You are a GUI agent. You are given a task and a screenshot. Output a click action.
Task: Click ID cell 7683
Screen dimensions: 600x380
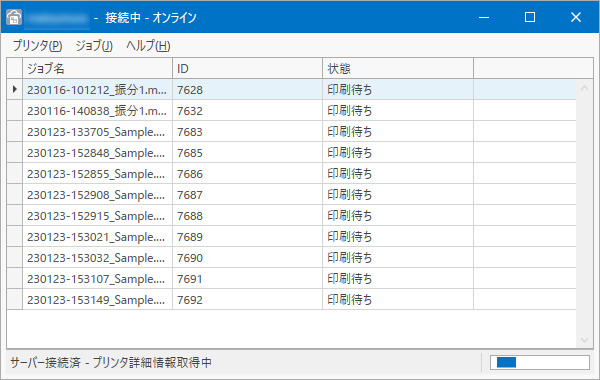click(x=248, y=132)
